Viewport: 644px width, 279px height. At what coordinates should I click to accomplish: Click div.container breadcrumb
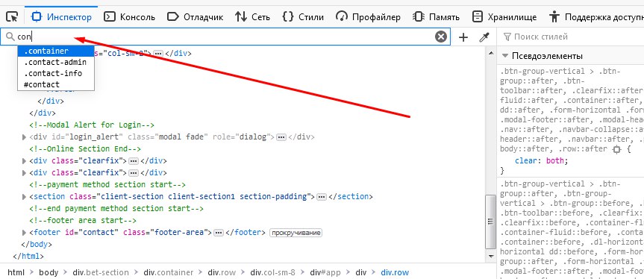pos(168,272)
